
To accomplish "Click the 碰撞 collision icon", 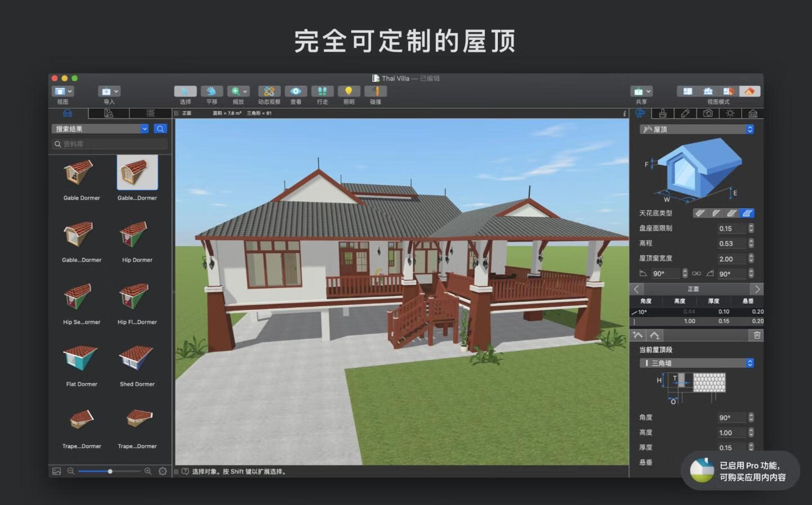I will point(375,91).
